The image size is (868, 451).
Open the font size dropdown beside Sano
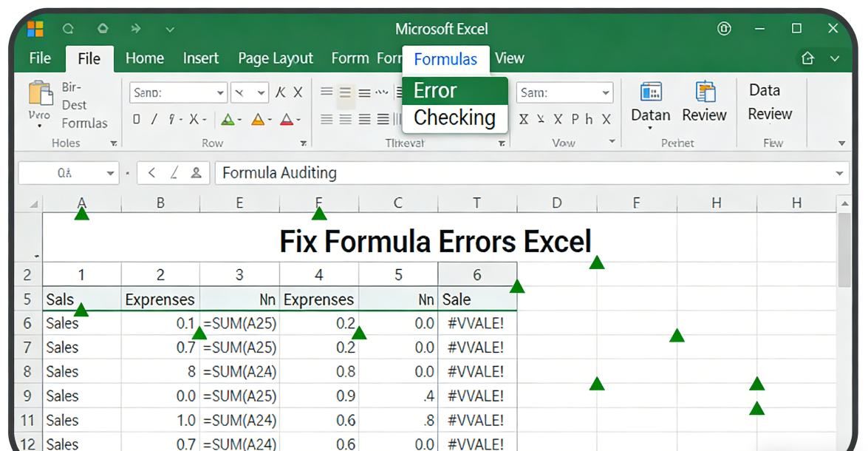[x=261, y=92]
